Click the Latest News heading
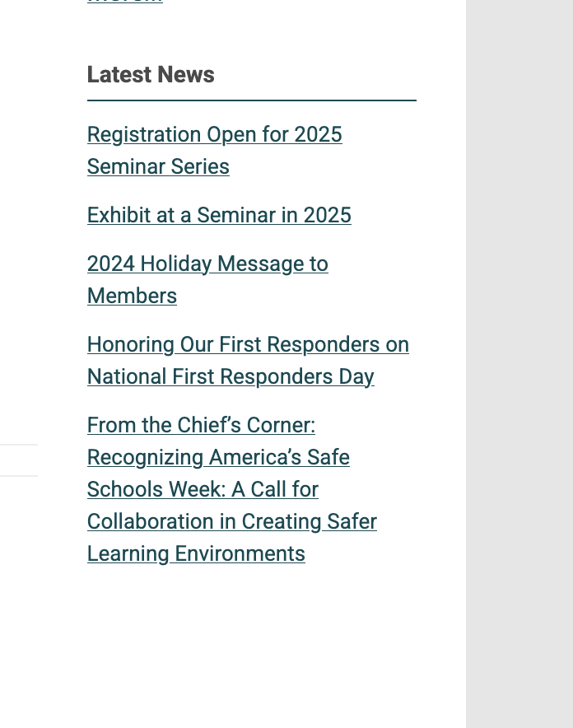 [151, 75]
